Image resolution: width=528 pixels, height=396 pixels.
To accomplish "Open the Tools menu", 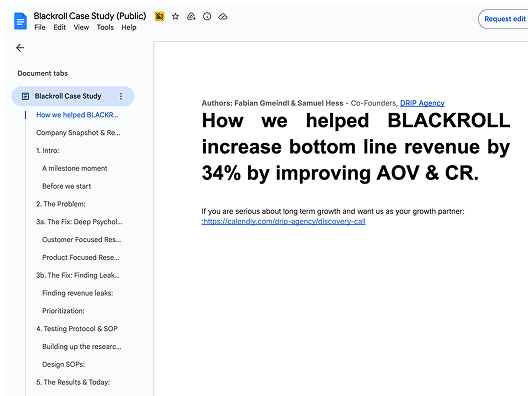I will pos(105,27).
